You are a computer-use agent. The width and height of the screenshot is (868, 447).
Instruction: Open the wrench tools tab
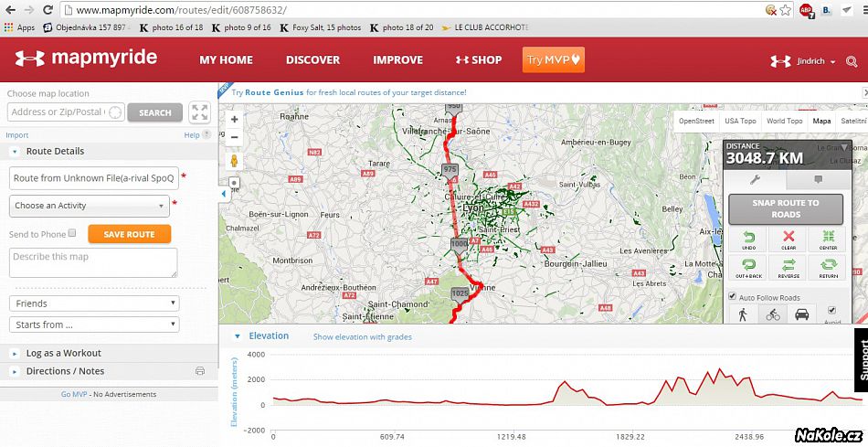point(755,179)
